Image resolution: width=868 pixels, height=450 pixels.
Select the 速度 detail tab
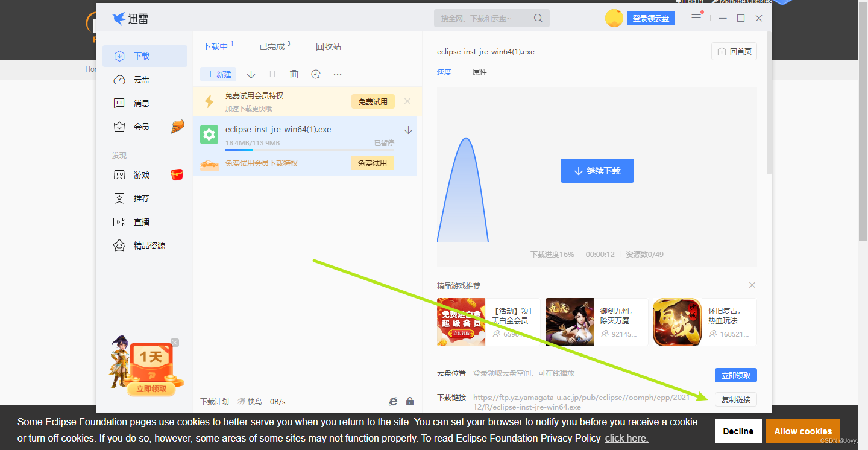click(444, 72)
